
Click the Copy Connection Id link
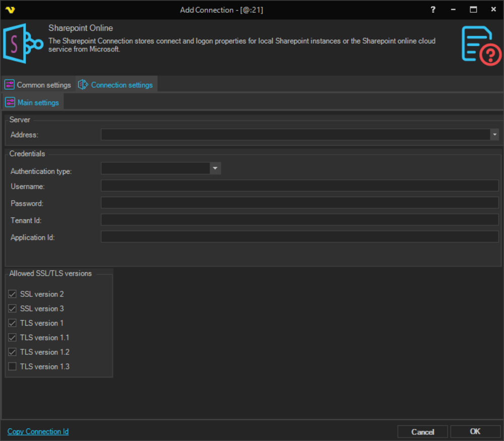point(38,431)
